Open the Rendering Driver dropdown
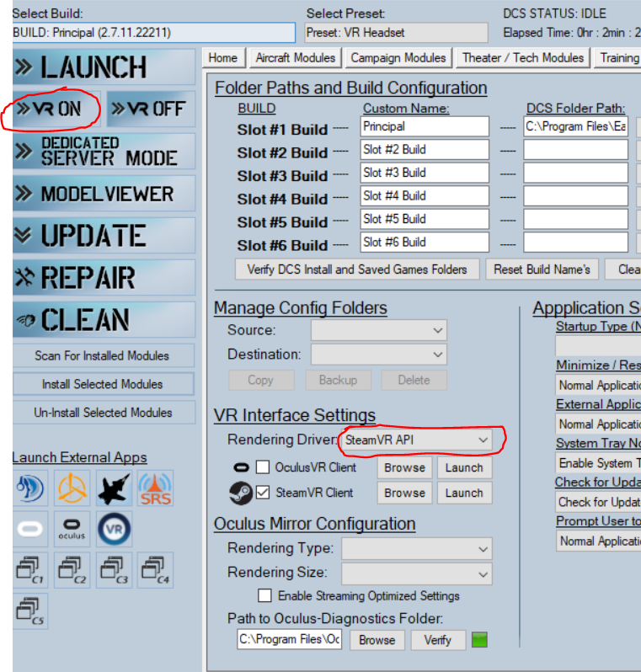Image resolution: width=641 pixels, height=672 pixels. point(416,440)
